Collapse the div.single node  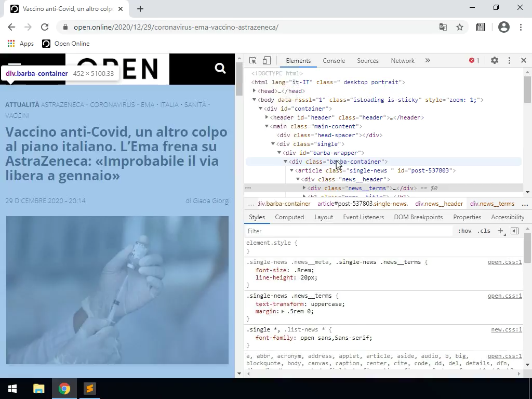coord(273,144)
